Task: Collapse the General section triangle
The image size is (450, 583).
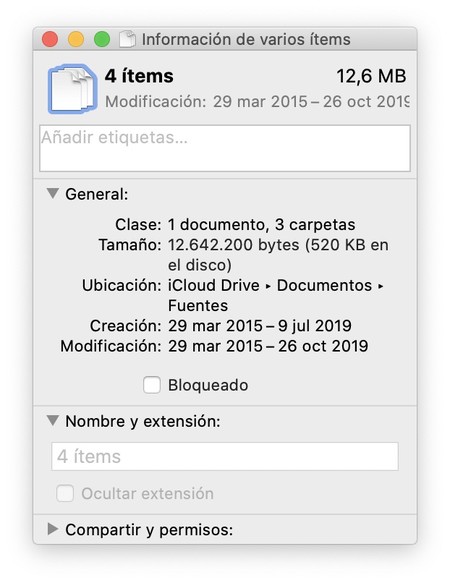Action: click(53, 193)
